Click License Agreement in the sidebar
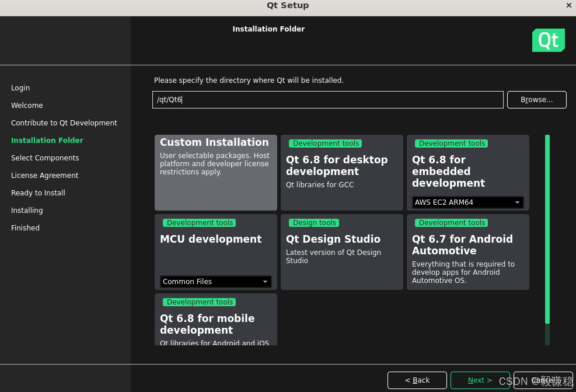 [x=44, y=176]
